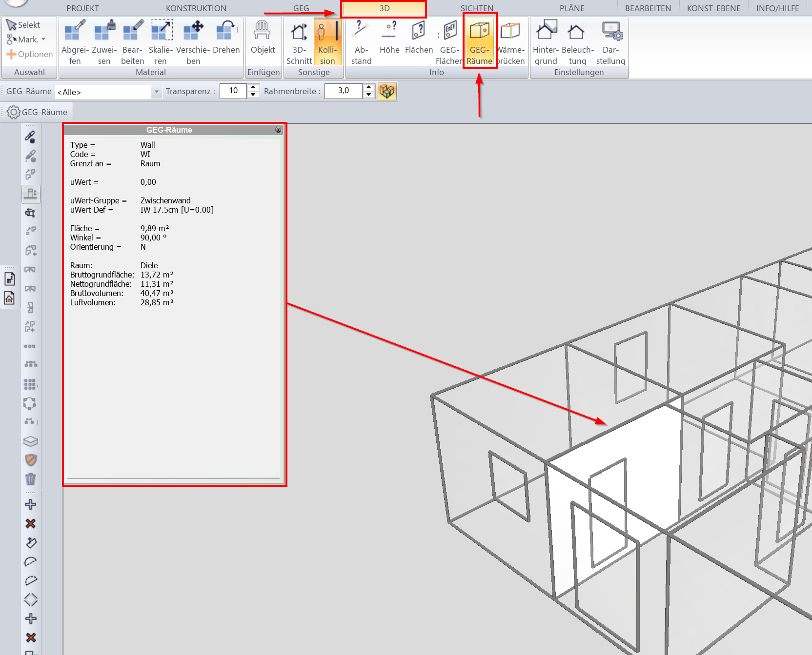Select the Verschieben material tool
The image size is (812, 655).
[x=193, y=42]
